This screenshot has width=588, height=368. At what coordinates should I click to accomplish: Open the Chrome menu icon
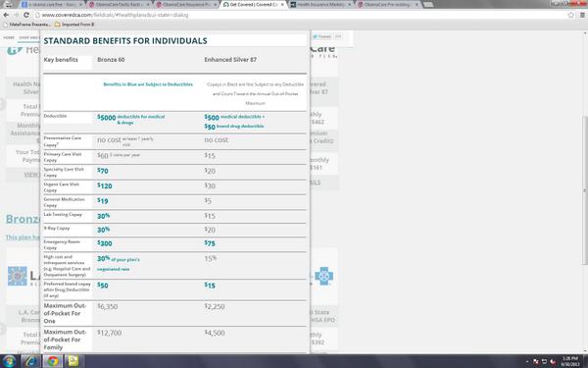(x=582, y=15)
